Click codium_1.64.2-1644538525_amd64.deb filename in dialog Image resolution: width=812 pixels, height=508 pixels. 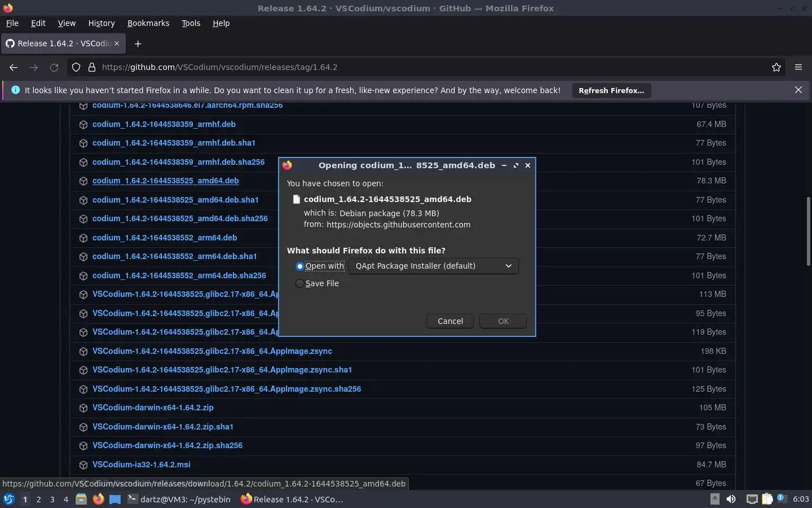(387, 199)
